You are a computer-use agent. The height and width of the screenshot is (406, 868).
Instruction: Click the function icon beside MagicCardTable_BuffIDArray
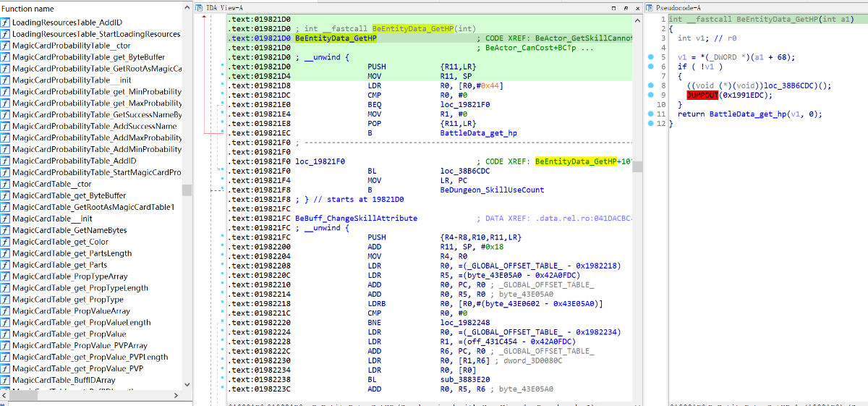[x=5, y=381]
